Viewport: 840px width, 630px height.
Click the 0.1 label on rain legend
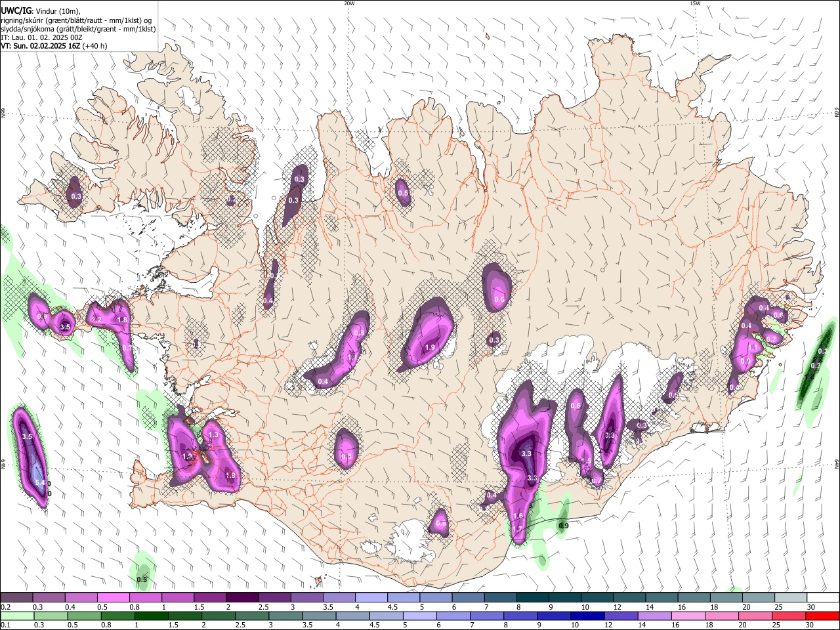[x=5, y=625]
